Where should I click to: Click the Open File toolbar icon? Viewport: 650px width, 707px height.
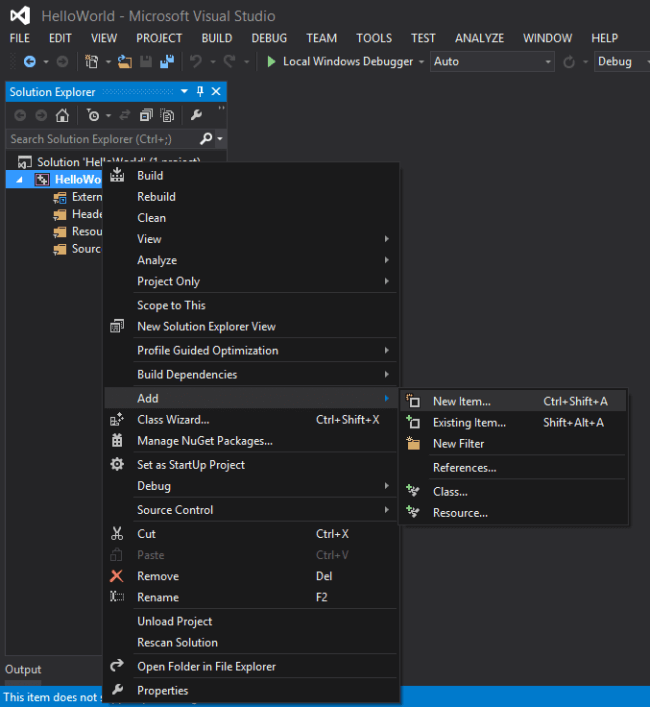pos(125,61)
